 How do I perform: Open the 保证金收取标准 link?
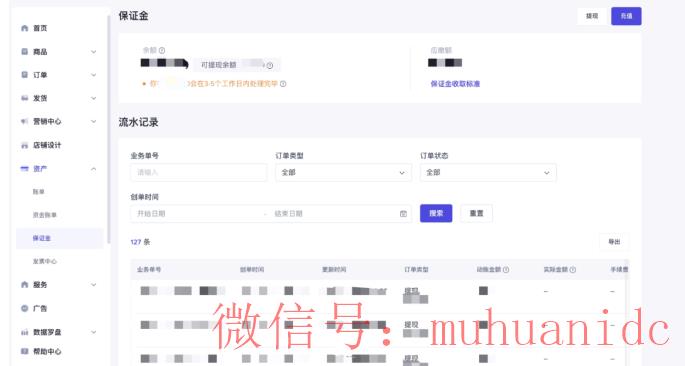coord(455,84)
